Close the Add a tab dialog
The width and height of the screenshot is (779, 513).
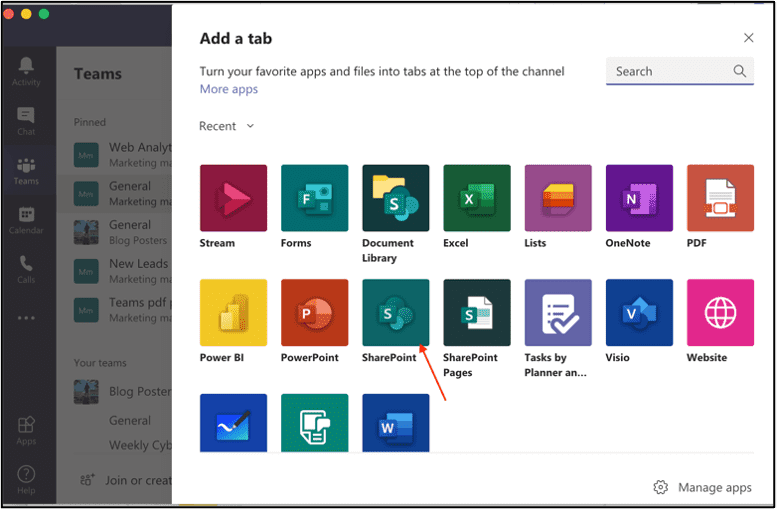click(x=748, y=38)
